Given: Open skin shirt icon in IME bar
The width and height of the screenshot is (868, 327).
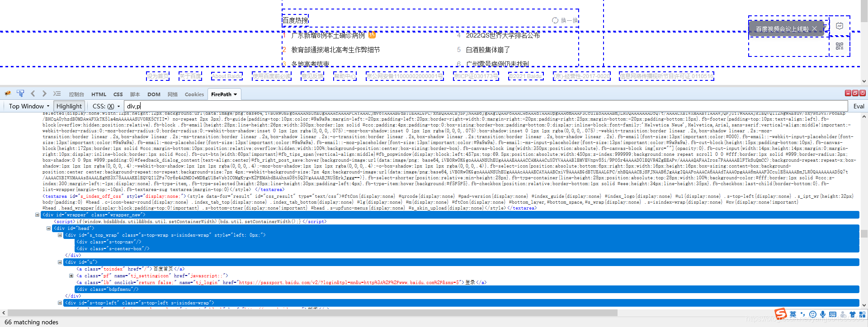Looking at the screenshot, I should coord(853,314).
